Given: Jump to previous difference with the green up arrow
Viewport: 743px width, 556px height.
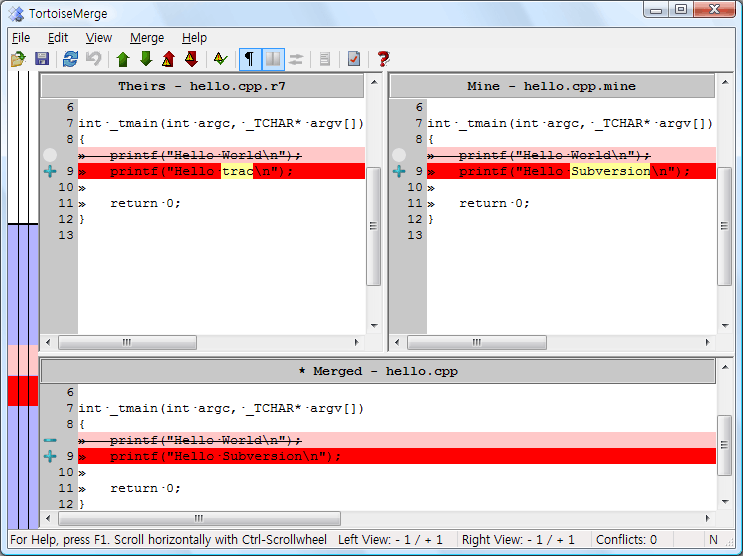Looking at the screenshot, I should click(123, 60).
